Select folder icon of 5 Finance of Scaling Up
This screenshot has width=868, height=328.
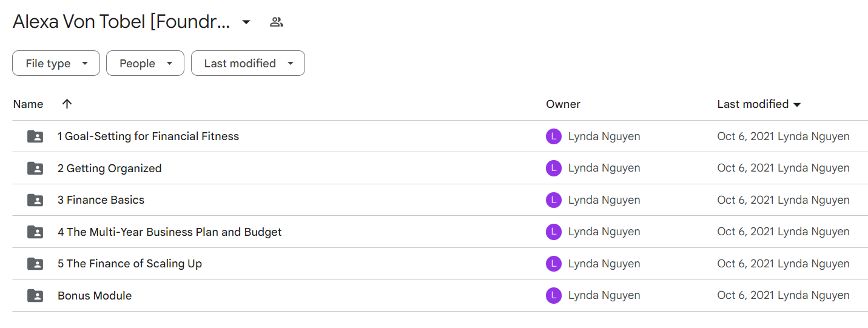point(35,264)
